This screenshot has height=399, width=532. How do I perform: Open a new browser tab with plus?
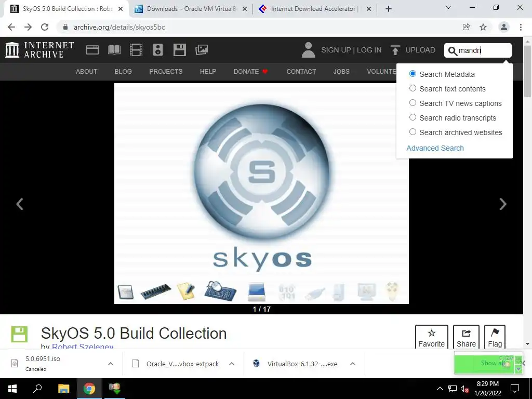[389, 9]
